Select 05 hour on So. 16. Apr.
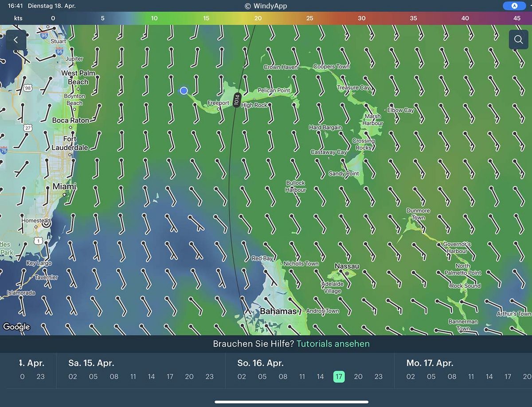The width and height of the screenshot is (532, 407). pyautogui.click(x=262, y=376)
